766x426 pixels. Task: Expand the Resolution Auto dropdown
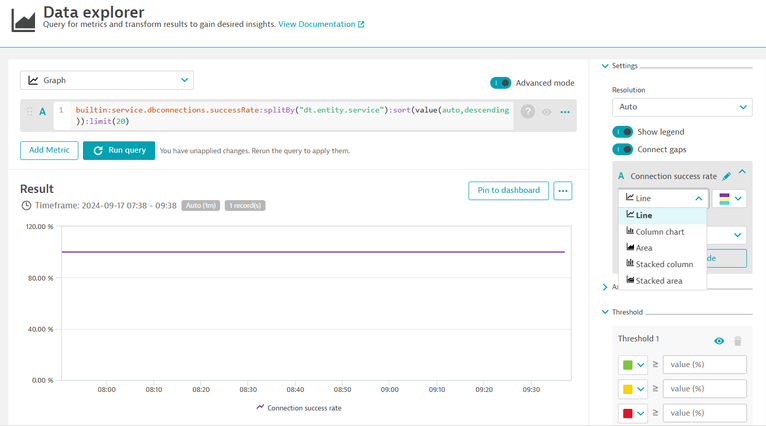(682, 107)
